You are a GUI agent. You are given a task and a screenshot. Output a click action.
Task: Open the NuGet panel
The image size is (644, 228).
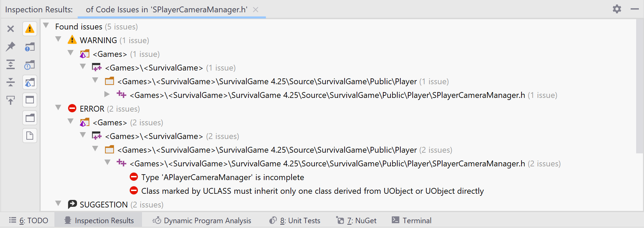[x=361, y=220]
